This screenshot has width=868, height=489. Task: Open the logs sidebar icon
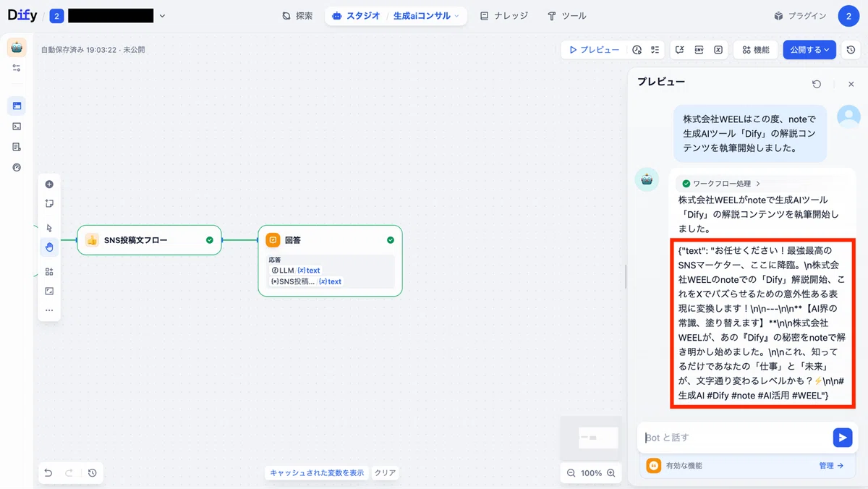coord(17,147)
